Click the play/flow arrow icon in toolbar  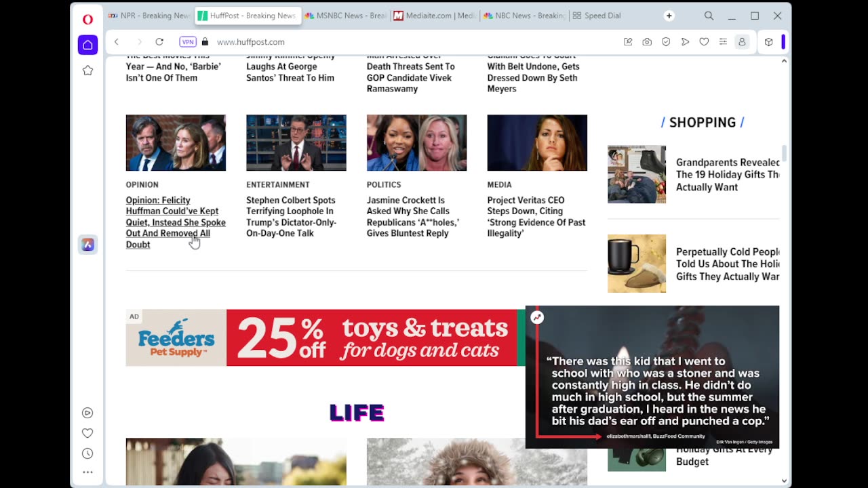coord(685,42)
